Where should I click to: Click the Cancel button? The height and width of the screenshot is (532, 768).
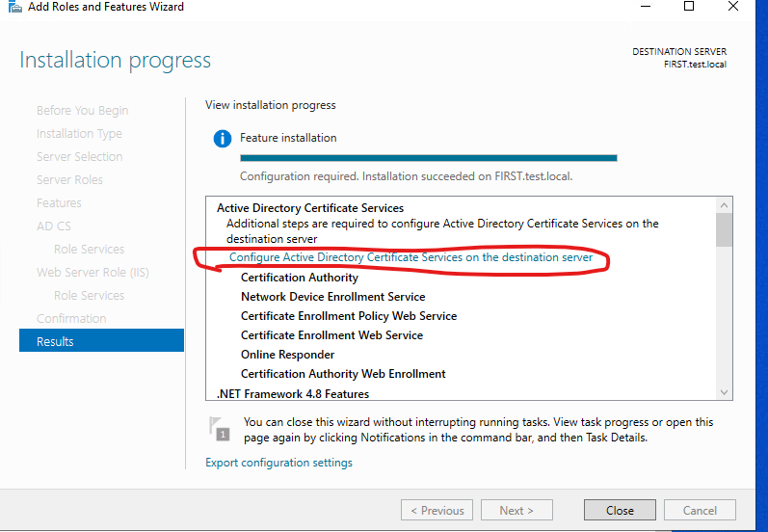[x=700, y=510]
